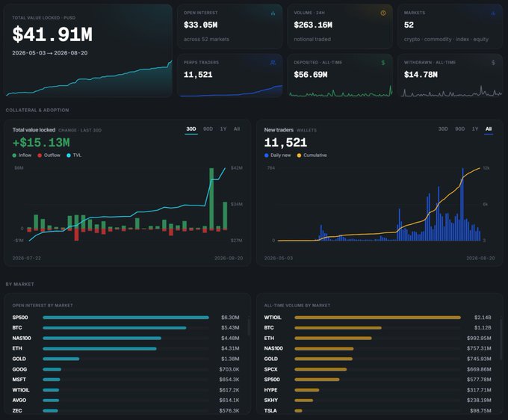508x420 pixels.
Task: Toggle the Inflow legend series
Action: point(22,155)
